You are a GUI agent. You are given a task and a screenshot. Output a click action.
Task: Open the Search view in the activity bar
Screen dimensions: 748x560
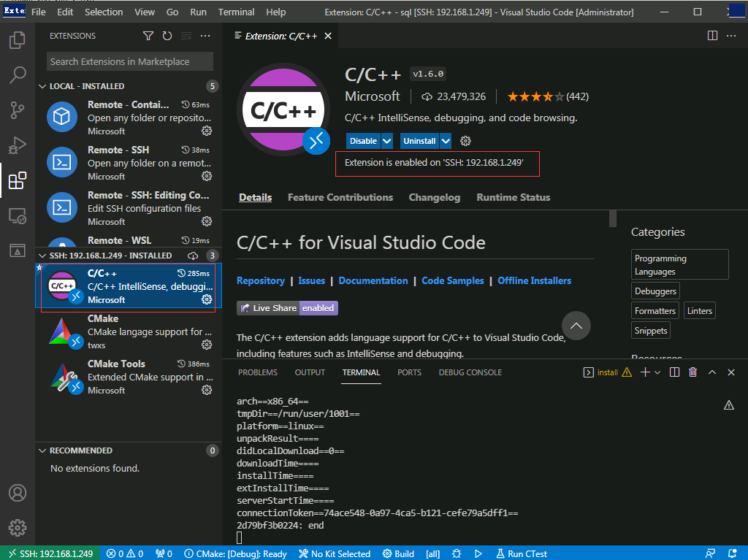(18, 75)
